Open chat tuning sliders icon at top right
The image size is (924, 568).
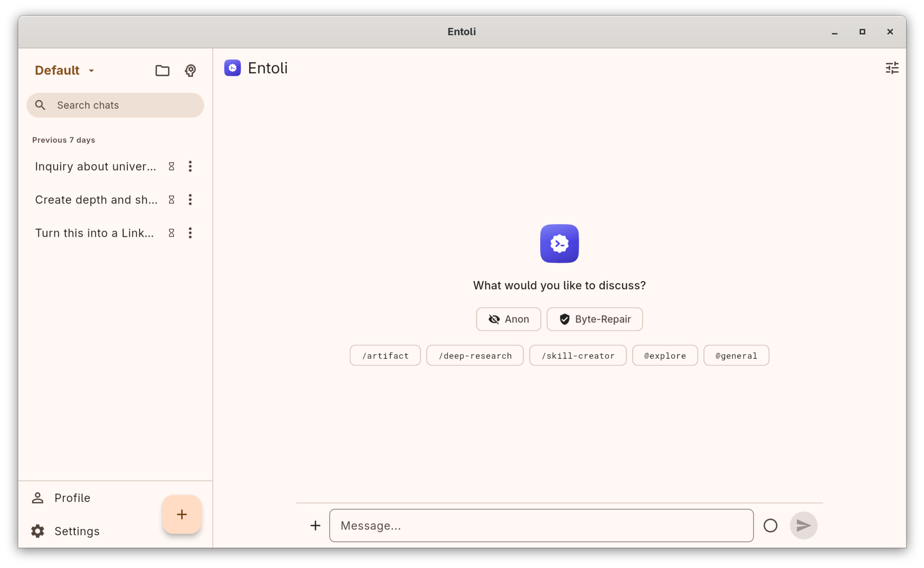(x=892, y=68)
